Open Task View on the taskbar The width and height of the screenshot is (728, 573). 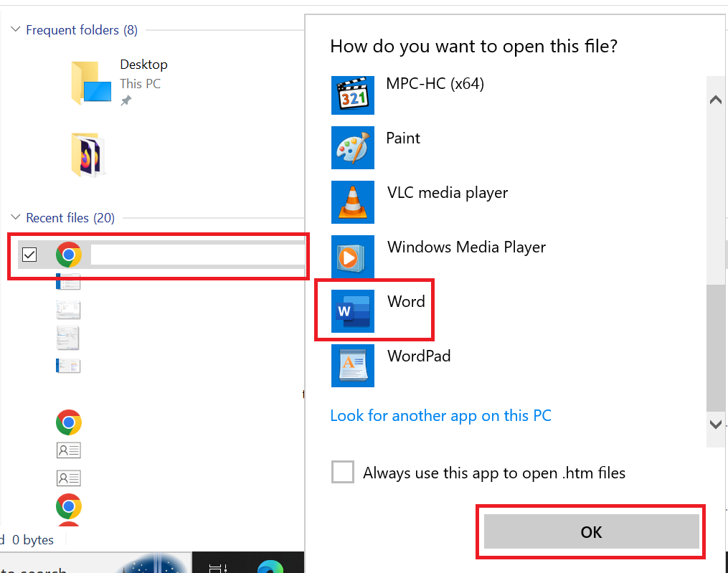217,569
